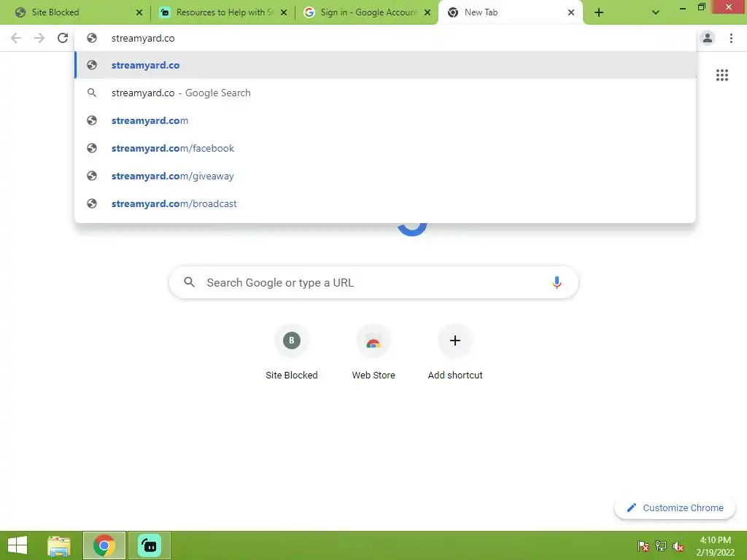
Task: Close the Sign in Google Account tab
Action: tap(427, 12)
